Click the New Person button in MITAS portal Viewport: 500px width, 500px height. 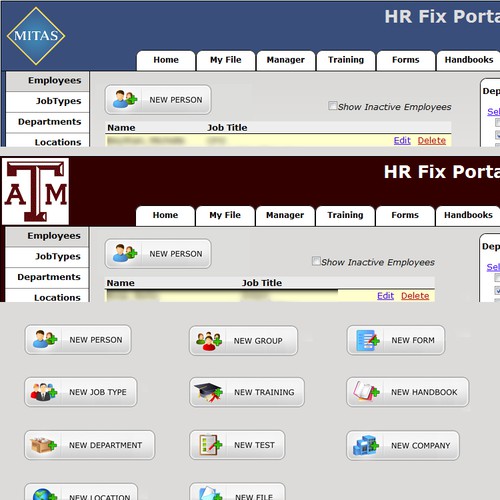(x=158, y=100)
